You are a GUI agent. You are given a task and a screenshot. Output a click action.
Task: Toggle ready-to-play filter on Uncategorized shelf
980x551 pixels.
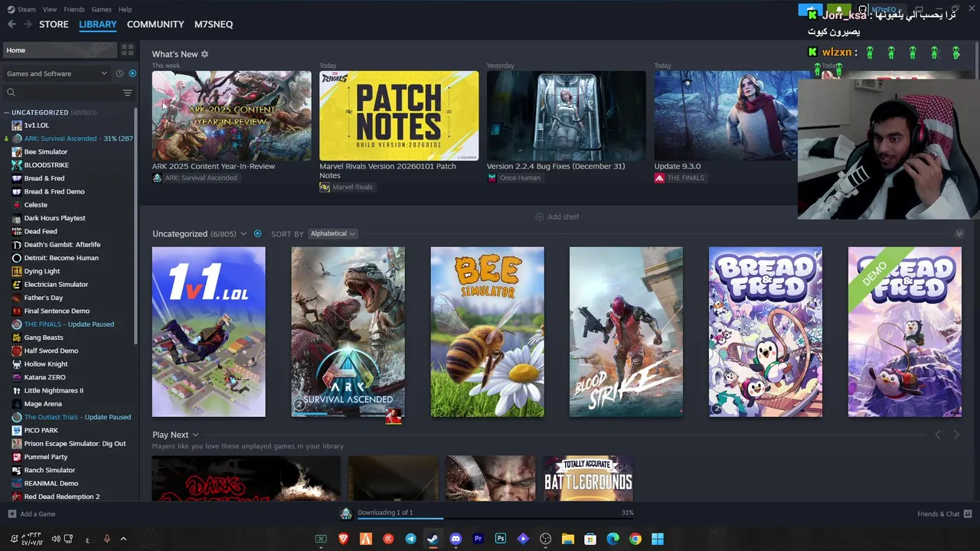(257, 233)
